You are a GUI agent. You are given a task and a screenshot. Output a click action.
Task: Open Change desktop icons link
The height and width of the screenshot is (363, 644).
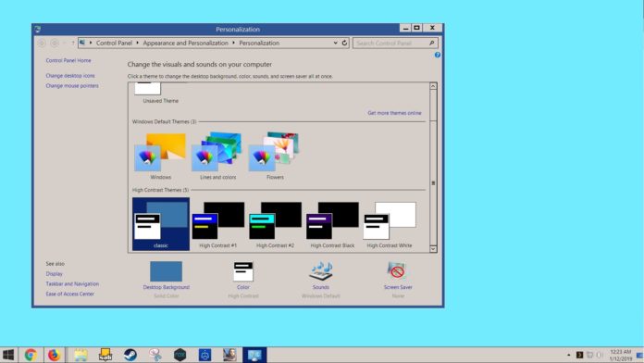pos(70,76)
